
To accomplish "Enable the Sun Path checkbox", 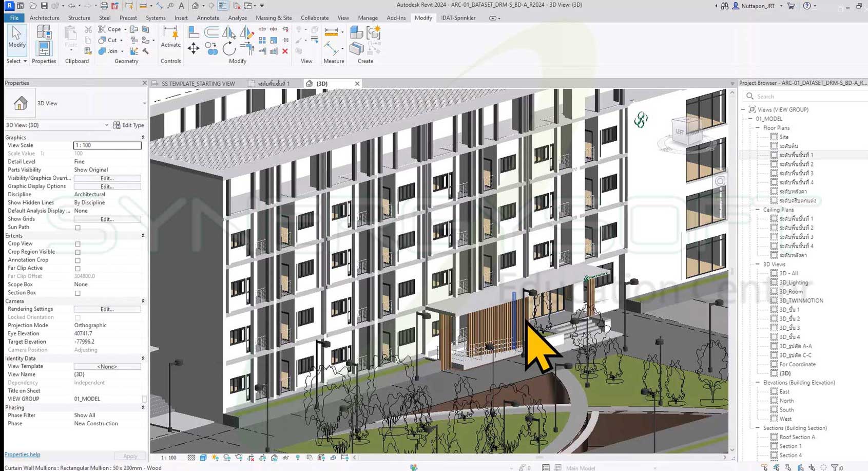I will click(x=78, y=228).
